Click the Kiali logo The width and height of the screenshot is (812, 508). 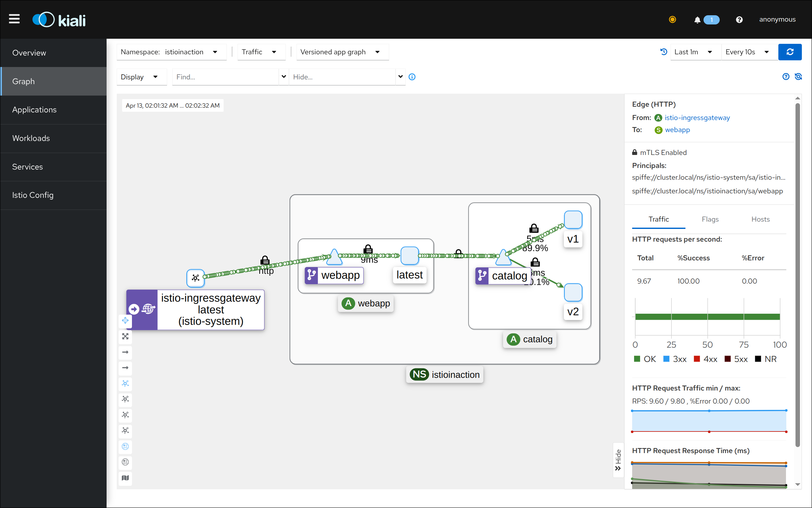point(59,20)
